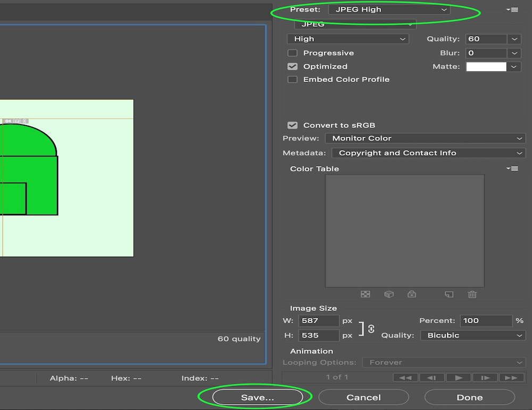The image size is (532, 410).
Task: Expand the Blur slider arrow
Action: coord(514,53)
